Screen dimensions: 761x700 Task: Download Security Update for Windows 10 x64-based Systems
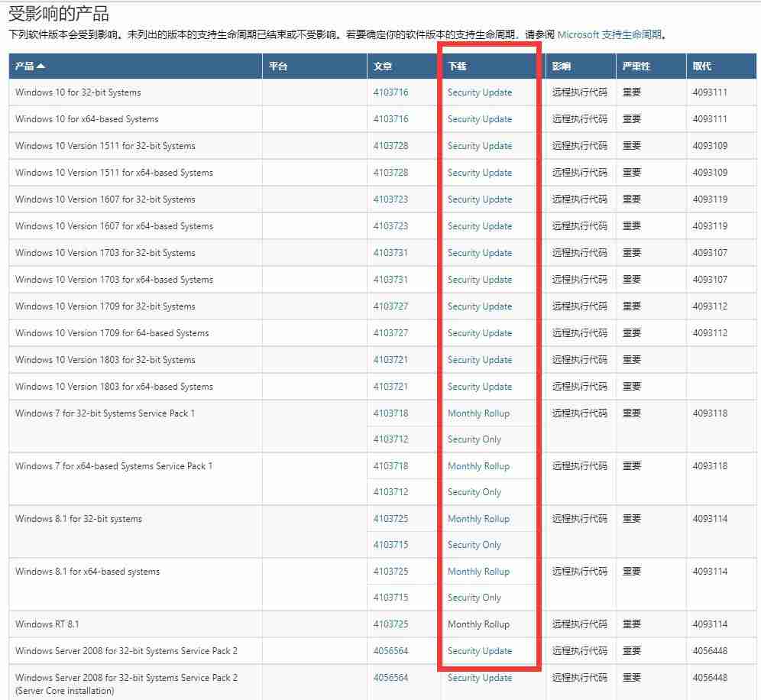[x=480, y=119]
